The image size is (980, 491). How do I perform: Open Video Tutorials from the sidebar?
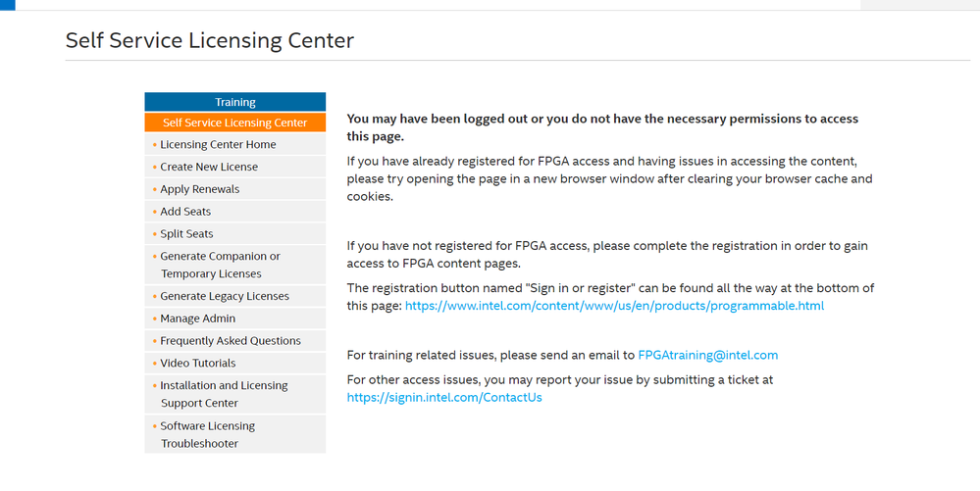tap(197, 364)
